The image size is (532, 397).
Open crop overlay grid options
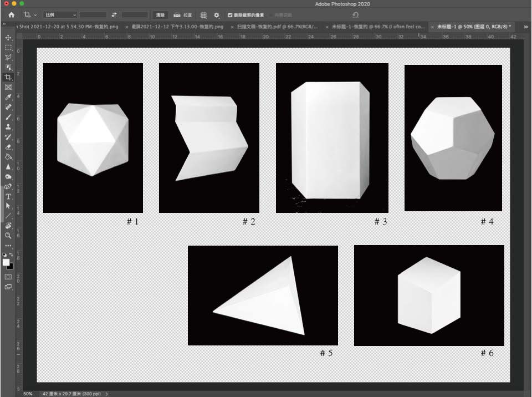coord(203,15)
